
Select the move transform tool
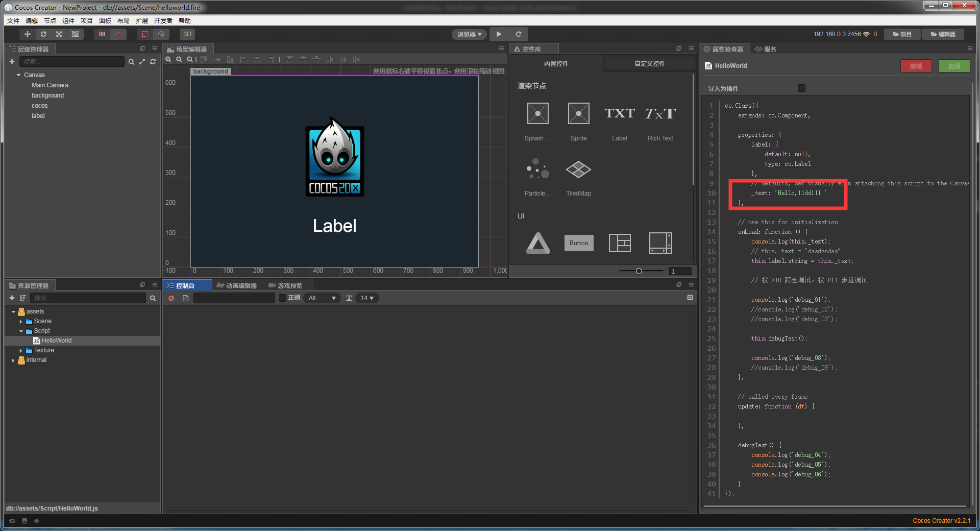[x=28, y=34]
